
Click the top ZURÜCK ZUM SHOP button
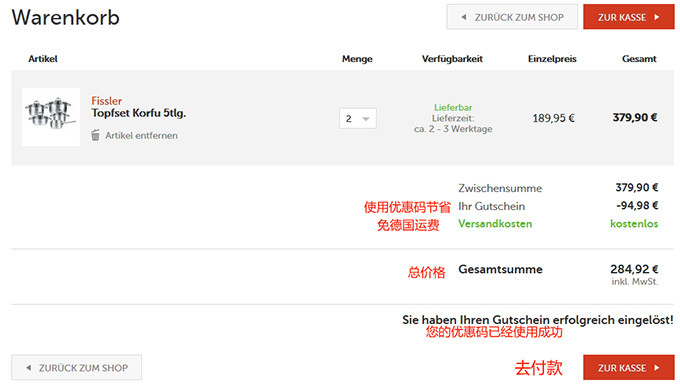(512, 17)
